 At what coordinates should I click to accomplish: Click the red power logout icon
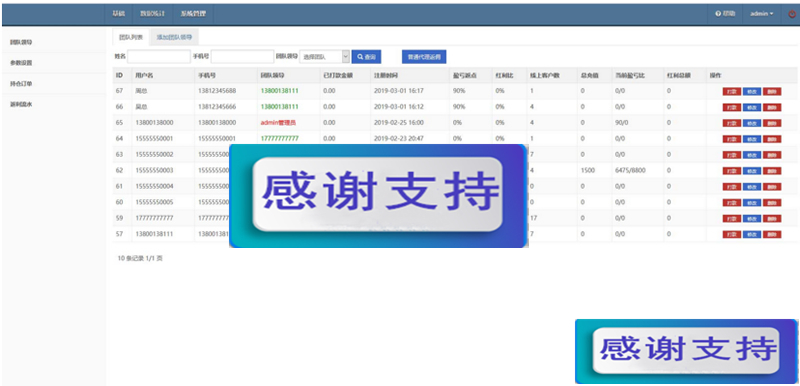point(792,14)
